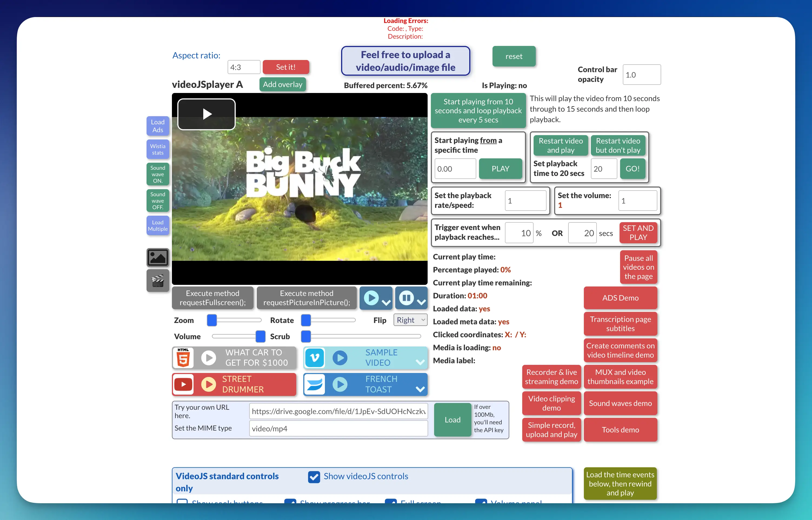The height and width of the screenshot is (520, 812).
Task: Click Restart video and play
Action: [x=560, y=145]
